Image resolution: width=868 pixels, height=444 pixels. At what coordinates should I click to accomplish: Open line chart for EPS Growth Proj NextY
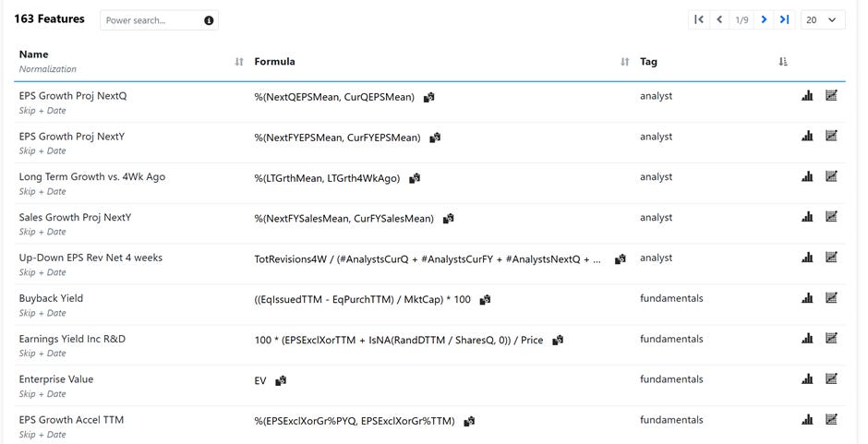831,136
